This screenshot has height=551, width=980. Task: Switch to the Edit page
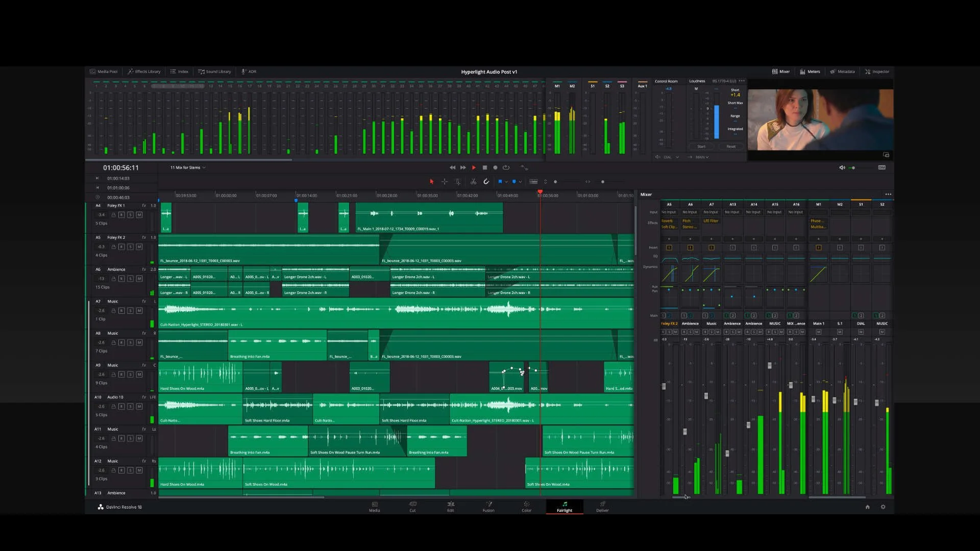(450, 507)
